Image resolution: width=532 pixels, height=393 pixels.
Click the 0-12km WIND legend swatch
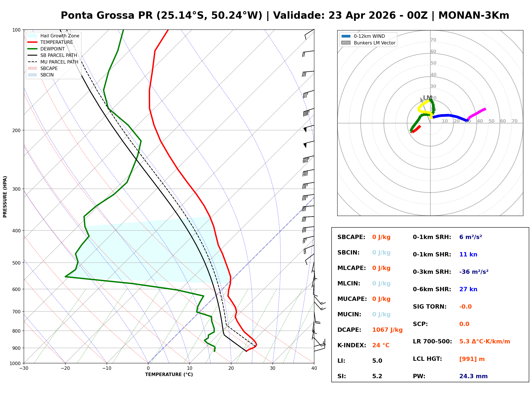click(346, 36)
